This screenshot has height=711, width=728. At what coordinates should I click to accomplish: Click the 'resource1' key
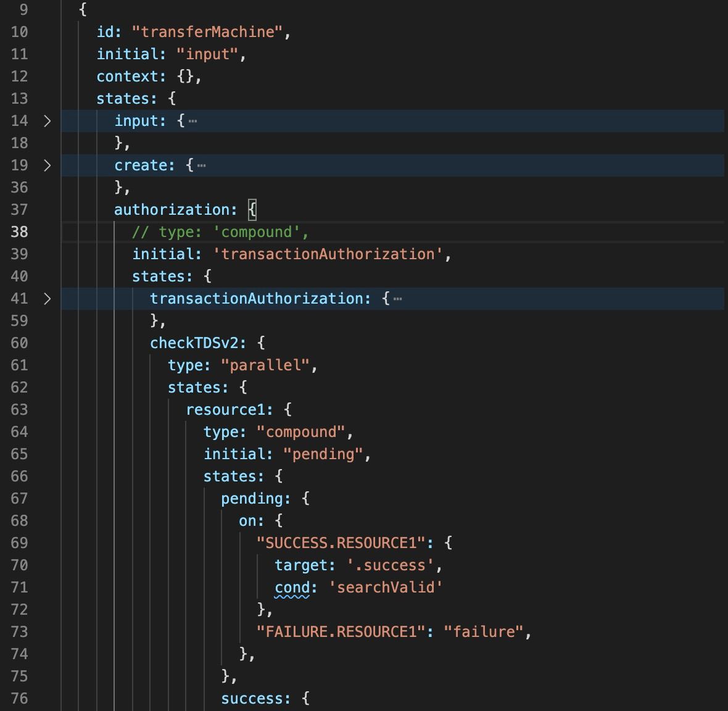tap(225, 410)
